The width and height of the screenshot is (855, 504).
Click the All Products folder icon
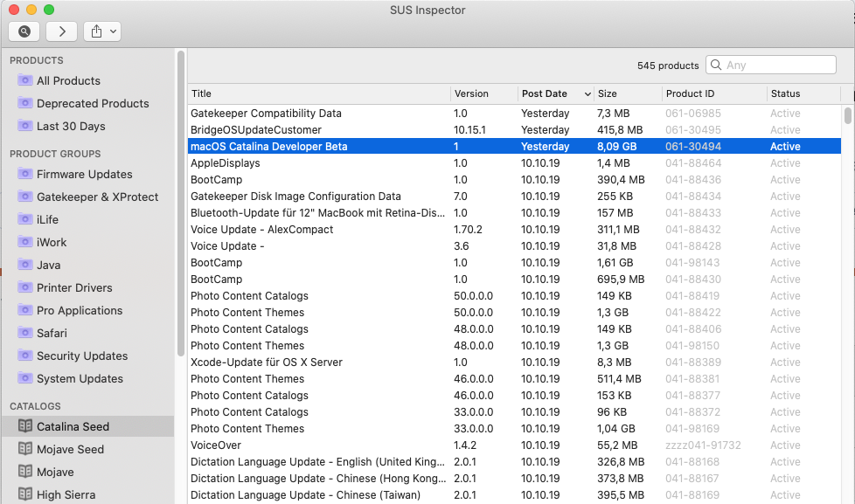click(x=24, y=80)
